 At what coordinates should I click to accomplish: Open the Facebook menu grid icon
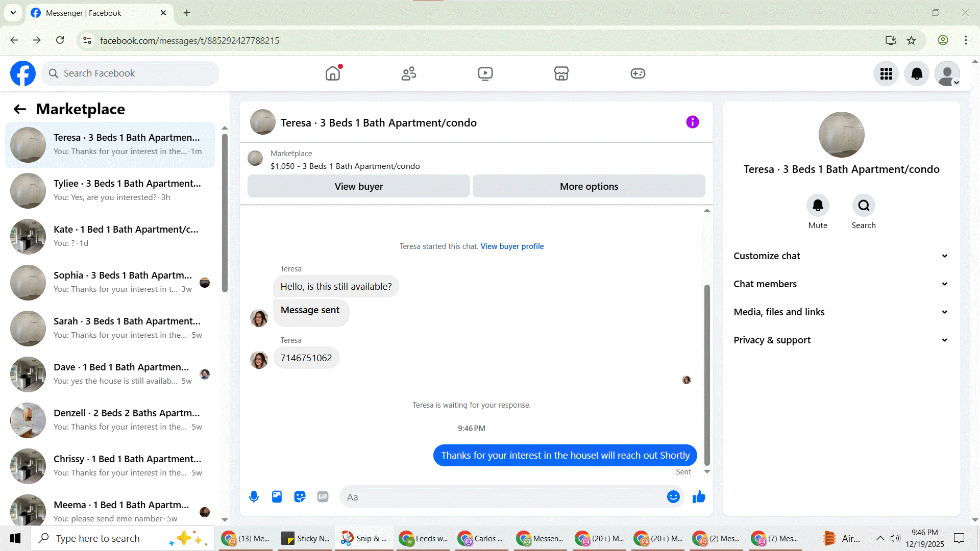click(x=886, y=73)
